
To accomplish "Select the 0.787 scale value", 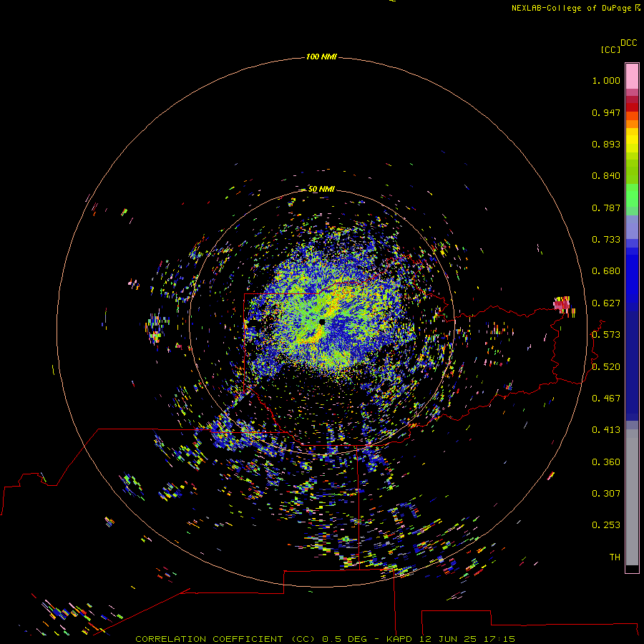I will [606, 208].
